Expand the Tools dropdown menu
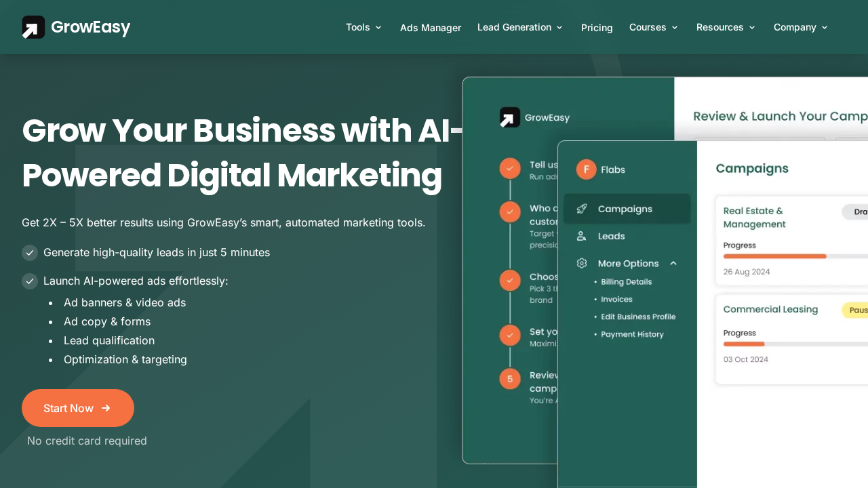This screenshot has width=868, height=488. click(x=363, y=27)
